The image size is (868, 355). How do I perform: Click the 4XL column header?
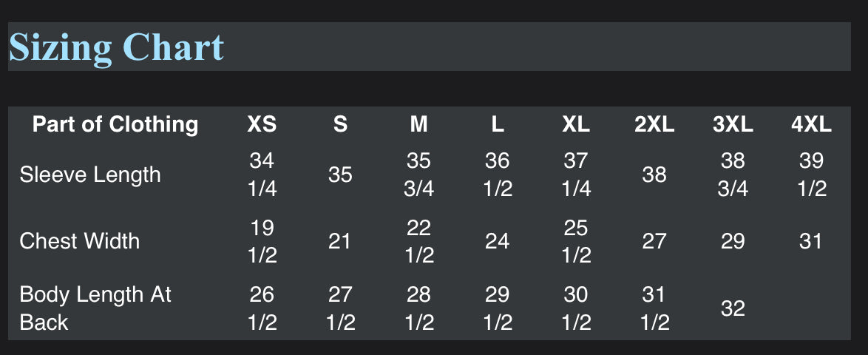[x=811, y=124]
